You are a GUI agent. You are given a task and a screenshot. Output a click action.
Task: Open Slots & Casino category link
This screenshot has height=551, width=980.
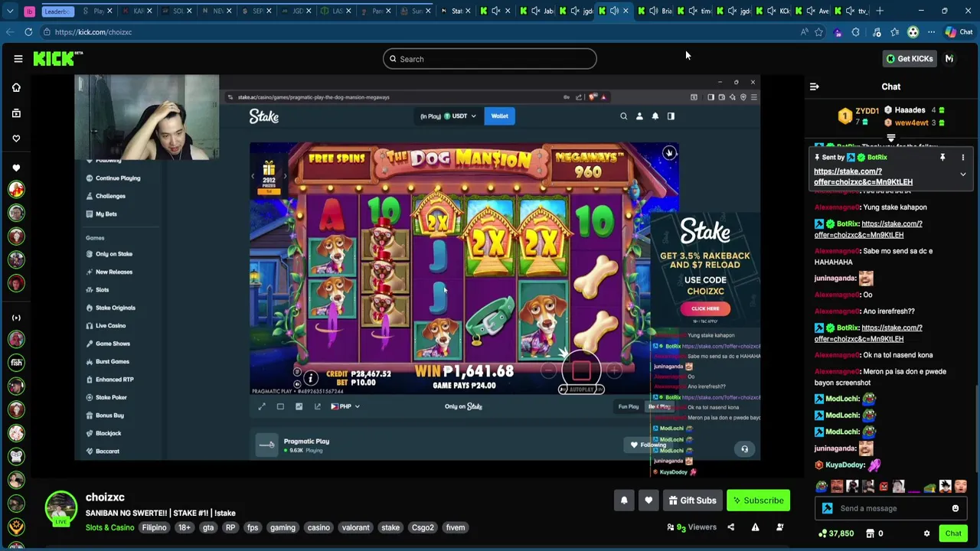click(x=109, y=527)
